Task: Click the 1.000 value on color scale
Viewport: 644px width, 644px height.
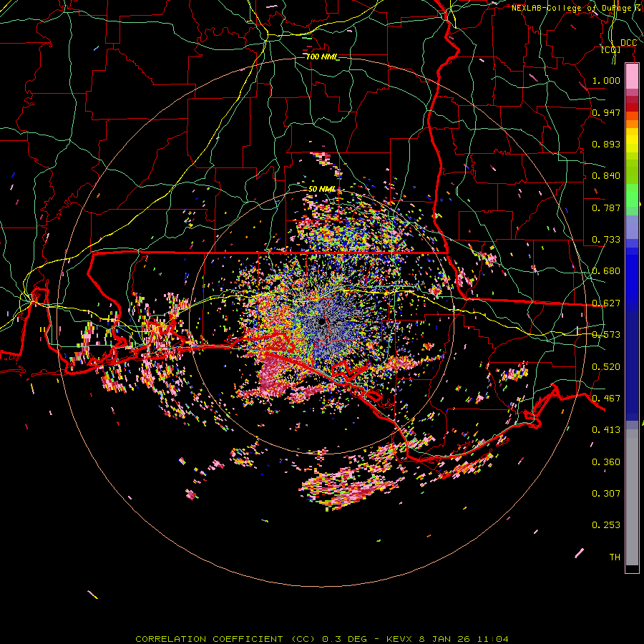Action: [606, 80]
